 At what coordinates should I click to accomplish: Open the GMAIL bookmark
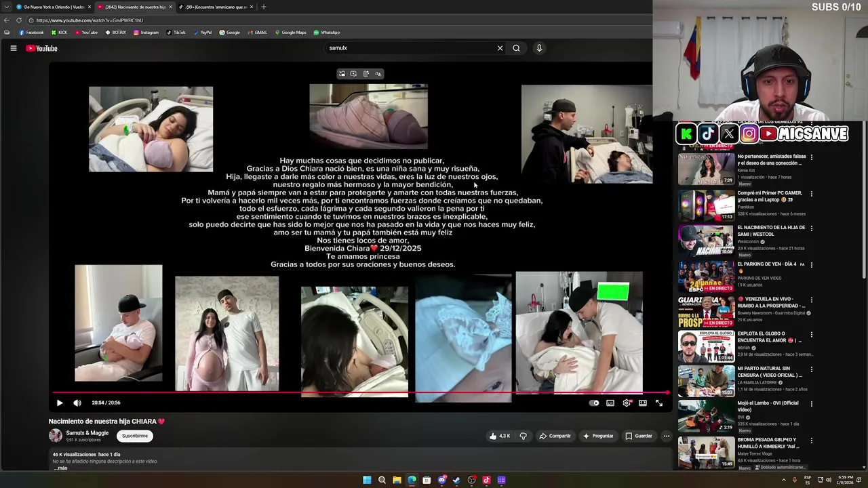point(257,33)
